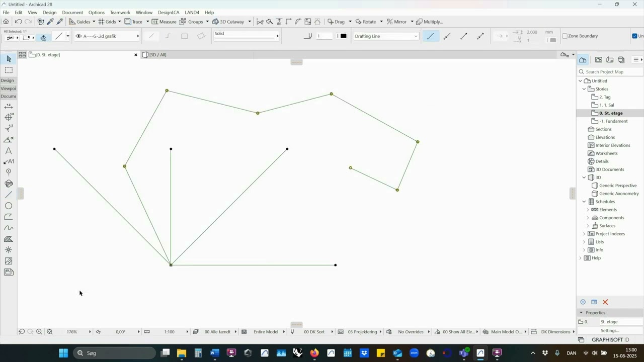Open the Teamwork menu
This screenshot has height=362, width=644.
pyautogui.click(x=120, y=13)
